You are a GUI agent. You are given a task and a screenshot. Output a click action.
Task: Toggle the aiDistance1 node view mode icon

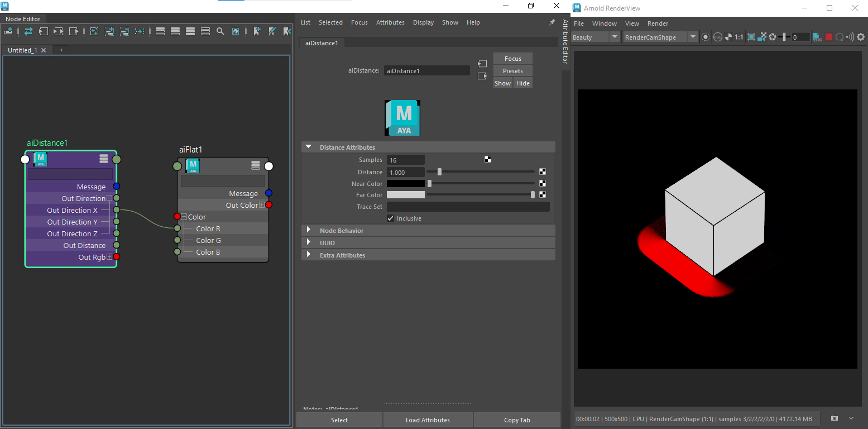point(104,159)
